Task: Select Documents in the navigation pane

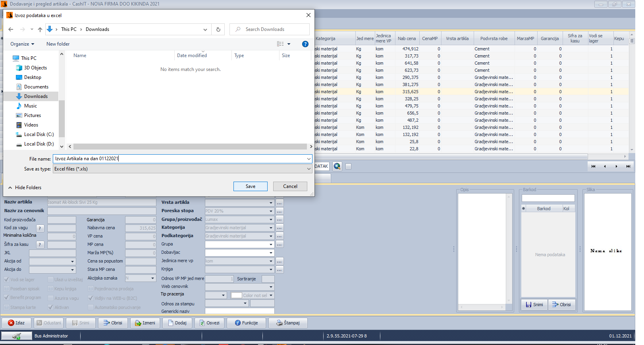Action: tap(36, 87)
